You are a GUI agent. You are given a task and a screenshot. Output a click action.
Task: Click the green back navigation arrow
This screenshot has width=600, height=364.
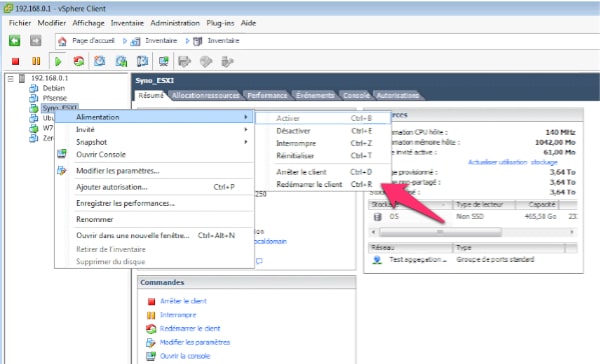pos(15,41)
